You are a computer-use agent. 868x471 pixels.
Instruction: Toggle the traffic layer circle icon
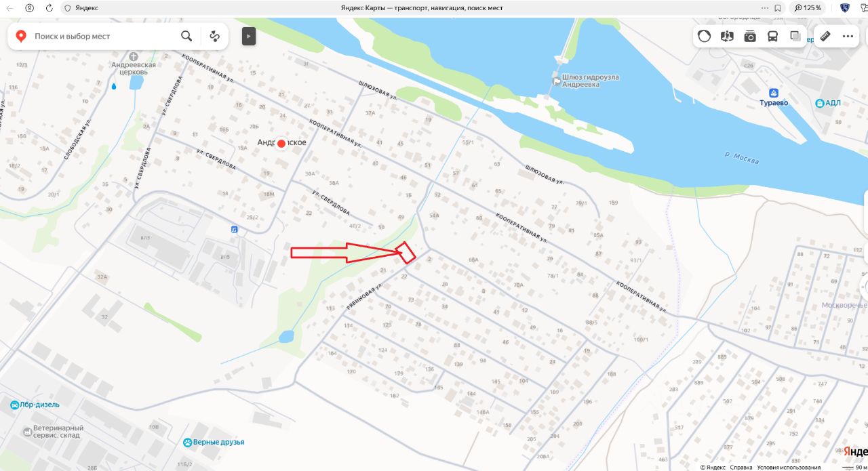(x=705, y=36)
